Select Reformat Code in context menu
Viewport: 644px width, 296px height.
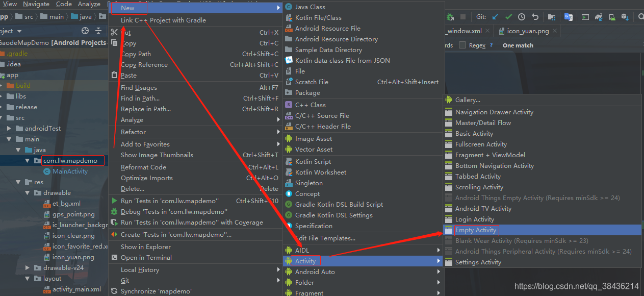pos(196,167)
